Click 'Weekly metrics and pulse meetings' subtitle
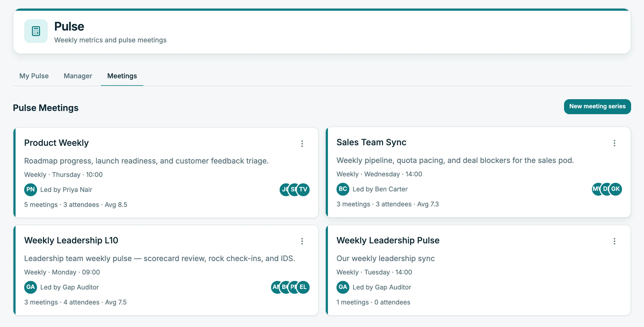This screenshot has height=327, width=644. point(110,40)
